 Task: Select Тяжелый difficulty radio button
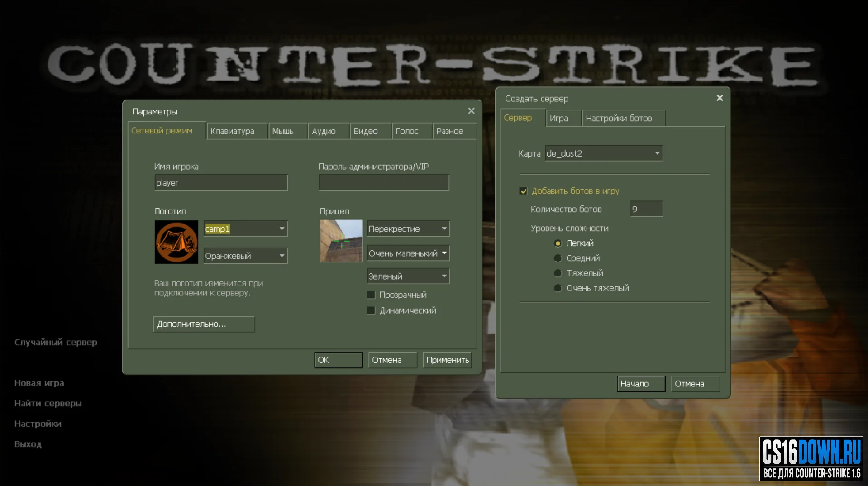(x=558, y=273)
